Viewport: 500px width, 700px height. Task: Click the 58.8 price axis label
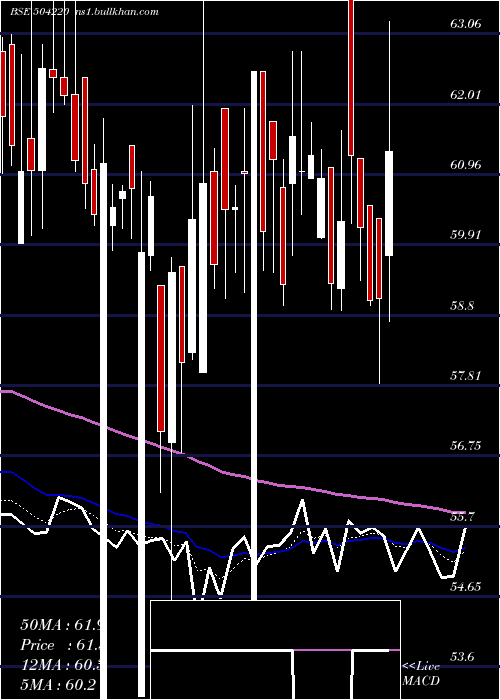[462, 306]
